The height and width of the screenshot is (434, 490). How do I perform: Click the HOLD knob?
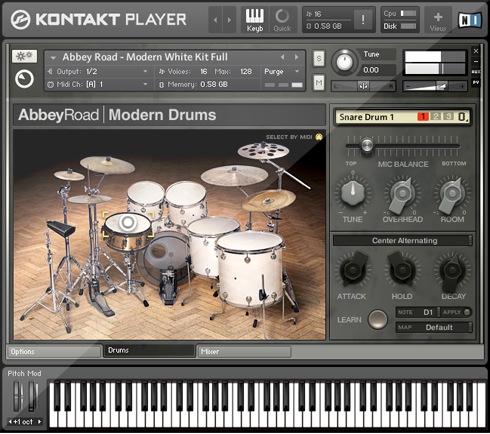[x=402, y=269]
